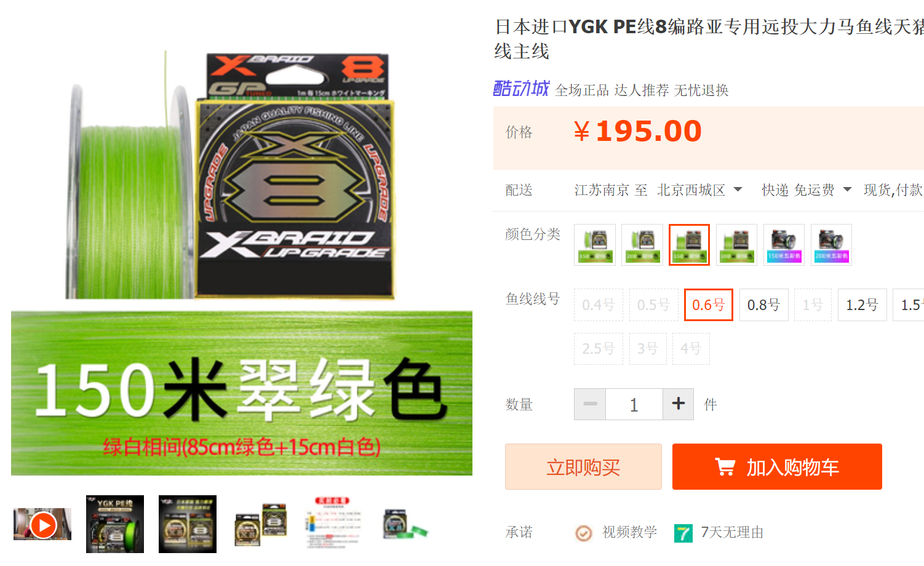Select the second color variant swatch
This screenshot has width=924, height=566.
coord(642,245)
